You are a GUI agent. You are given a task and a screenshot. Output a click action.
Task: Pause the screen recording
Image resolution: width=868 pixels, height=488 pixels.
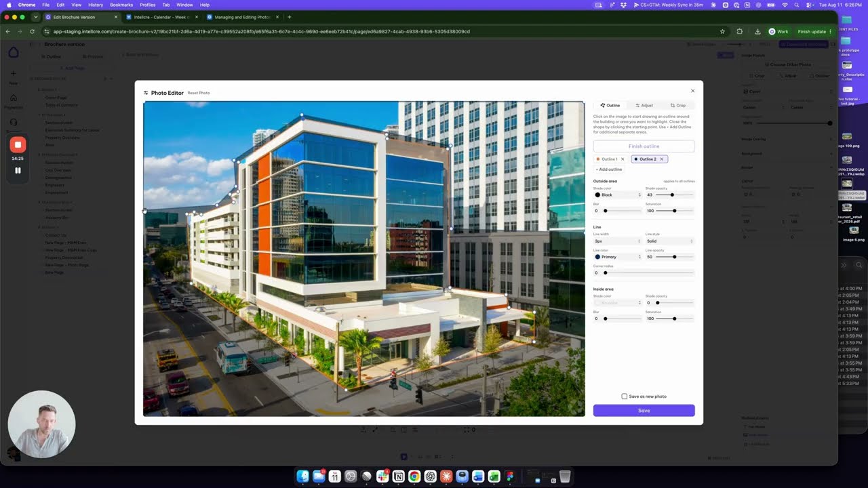(18, 170)
